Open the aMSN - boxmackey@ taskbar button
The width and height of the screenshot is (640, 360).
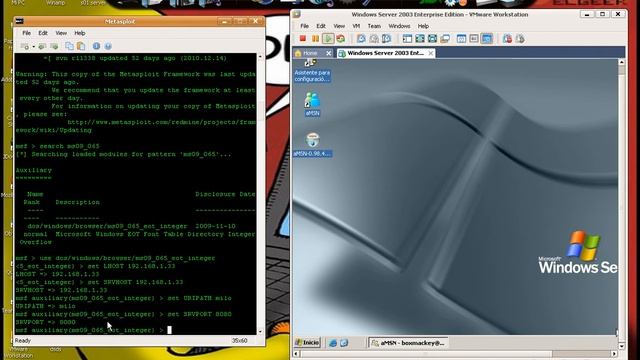[408, 343]
